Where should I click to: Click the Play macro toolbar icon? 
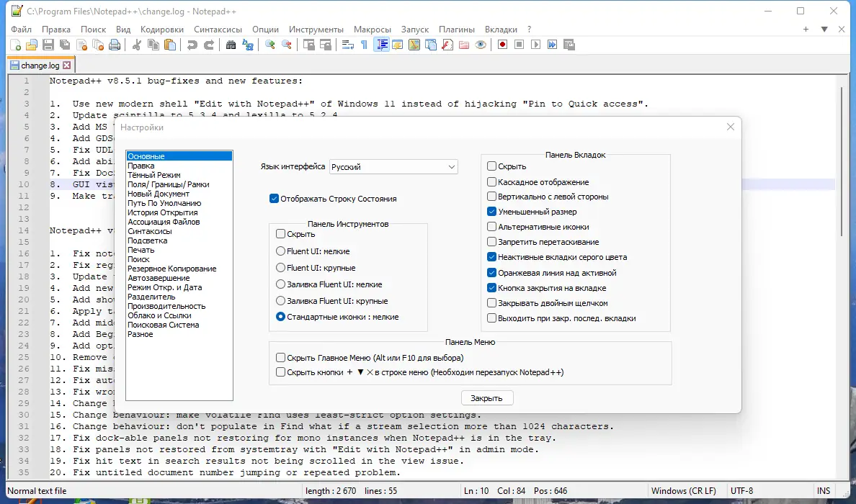tap(535, 45)
